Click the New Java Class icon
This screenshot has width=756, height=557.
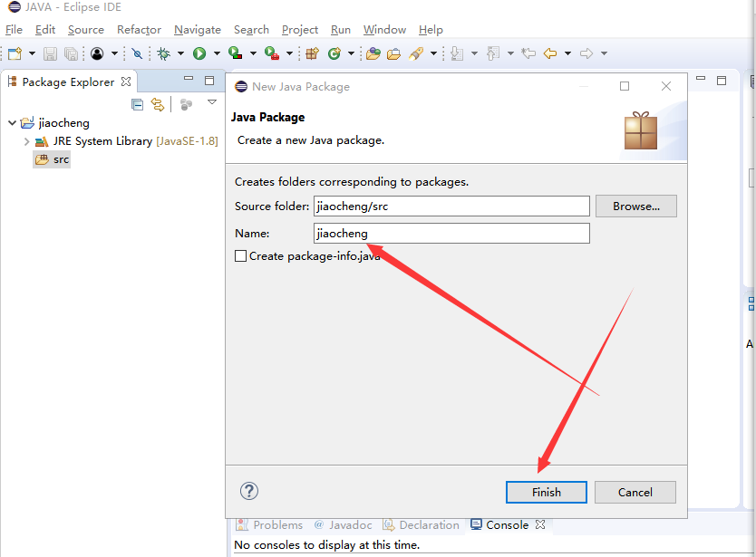pos(334,53)
